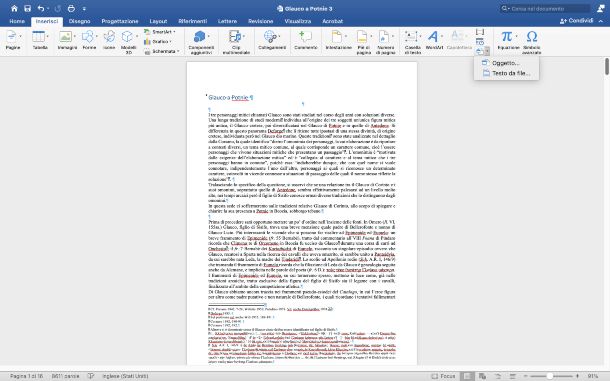The image size is (610, 381).
Task: Collapse the ribbon with the chevron
Action: click(x=601, y=21)
